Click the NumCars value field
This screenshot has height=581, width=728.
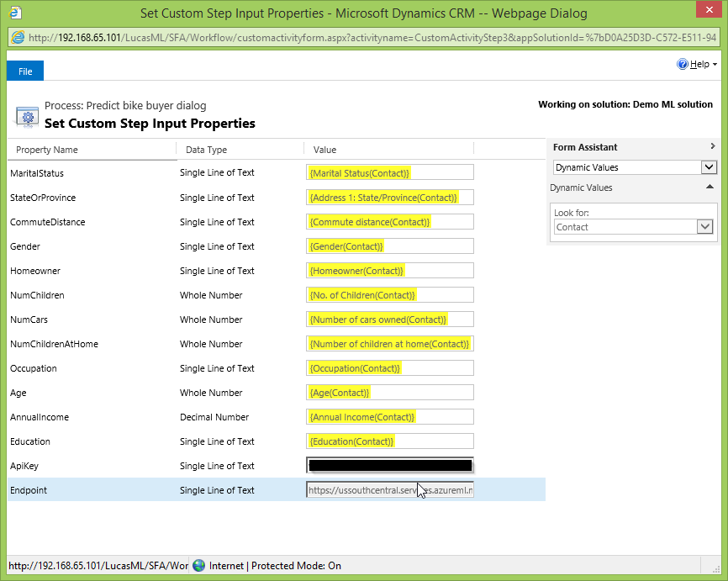click(x=390, y=319)
